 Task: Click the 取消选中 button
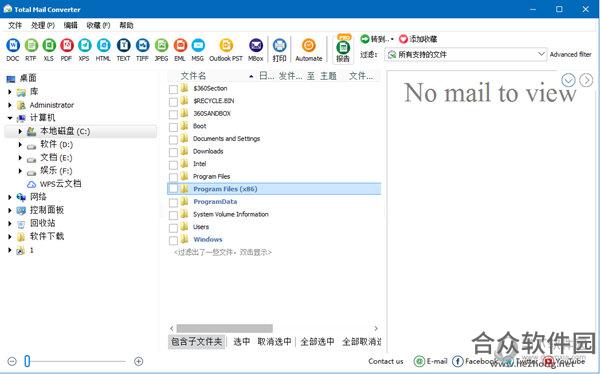point(274,341)
